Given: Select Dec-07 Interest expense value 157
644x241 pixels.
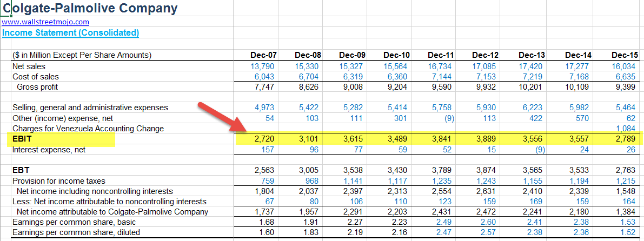Looking at the screenshot, I should click(x=267, y=150).
